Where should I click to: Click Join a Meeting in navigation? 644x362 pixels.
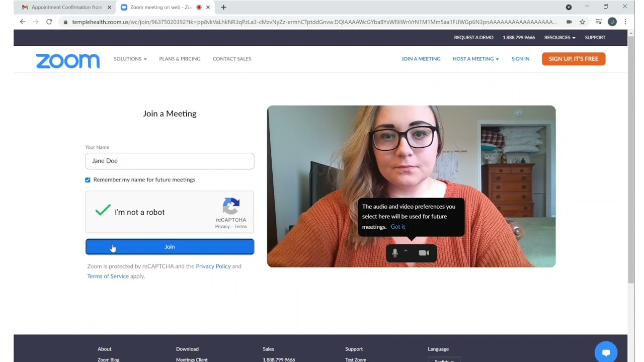tap(421, 59)
